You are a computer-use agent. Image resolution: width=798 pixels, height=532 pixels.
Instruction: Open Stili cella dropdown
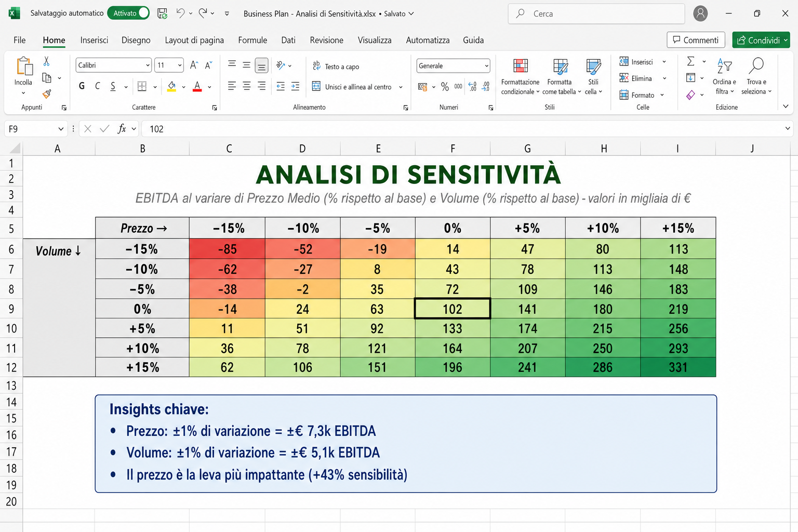coord(593,77)
